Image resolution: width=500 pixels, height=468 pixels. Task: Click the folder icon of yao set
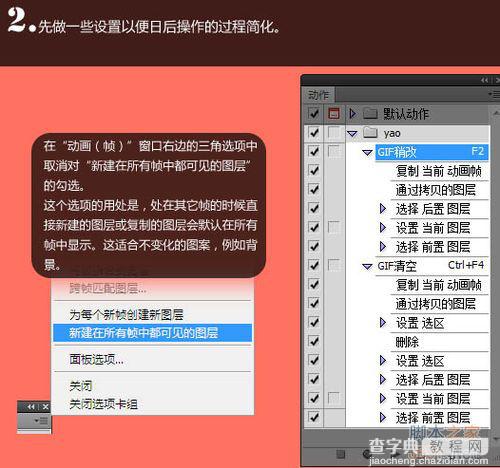(x=370, y=133)
